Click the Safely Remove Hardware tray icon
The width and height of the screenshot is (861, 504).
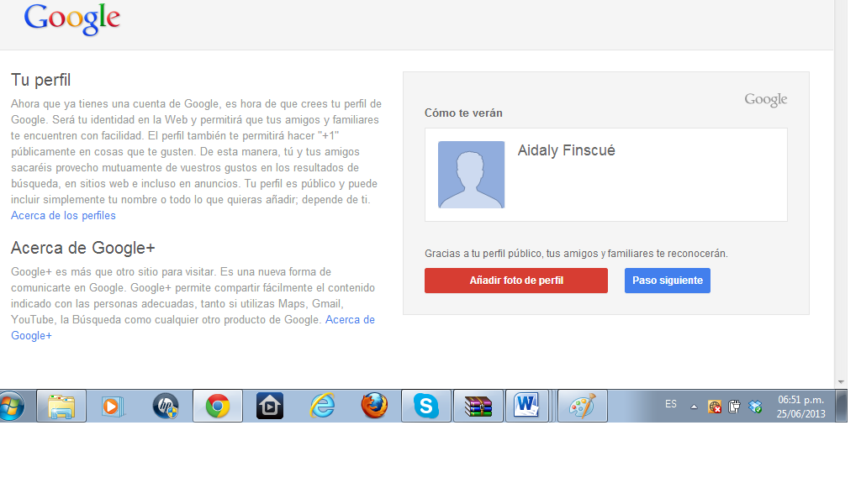(733, 406)
